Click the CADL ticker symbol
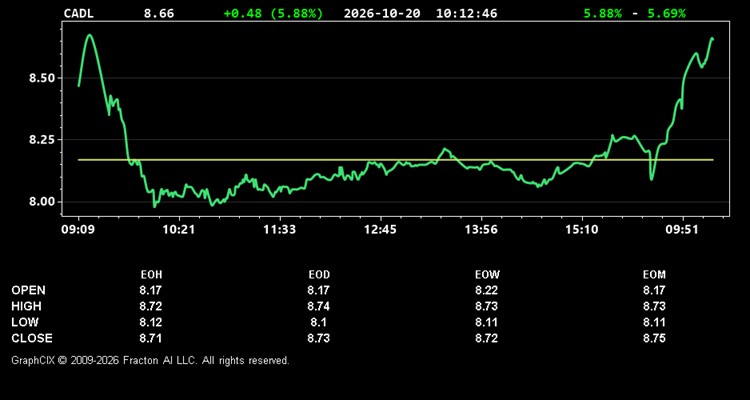Screen dimensions: 750x400 [79, 13]
